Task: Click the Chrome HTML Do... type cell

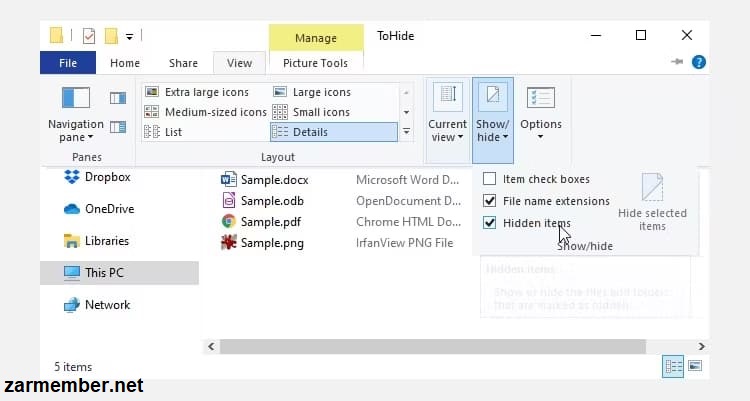Action: click(408, 222)
